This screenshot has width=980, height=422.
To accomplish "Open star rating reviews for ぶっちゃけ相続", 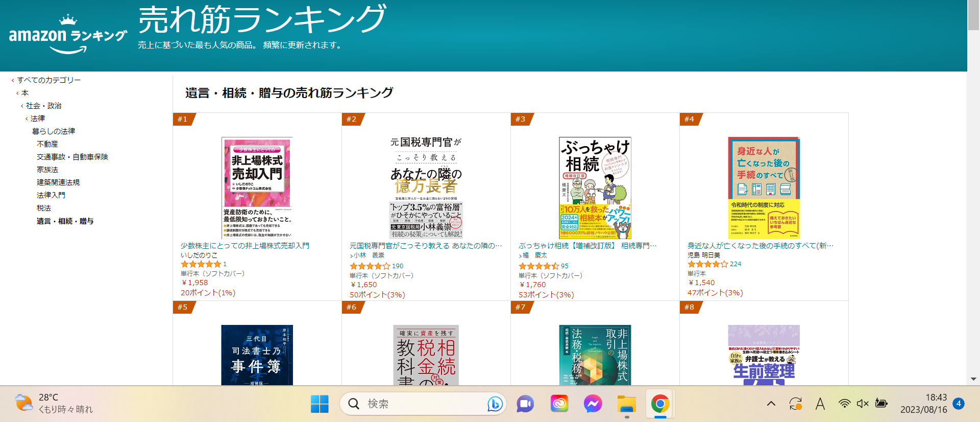I will tap(539, 266).
